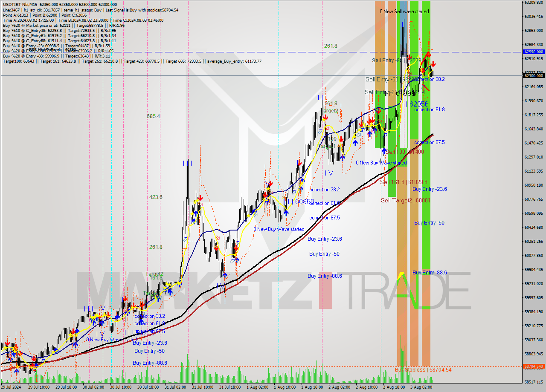Click 59210.775 on the price axis
The width and height of the screenshot is (546, 392).
(534, 326)
